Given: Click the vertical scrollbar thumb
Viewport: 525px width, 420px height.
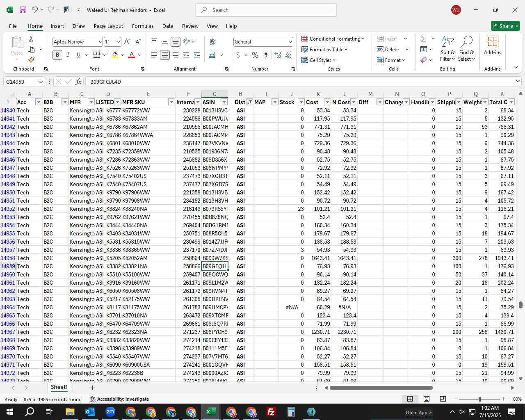Looking at the screenshot, I should coord(521,305).
